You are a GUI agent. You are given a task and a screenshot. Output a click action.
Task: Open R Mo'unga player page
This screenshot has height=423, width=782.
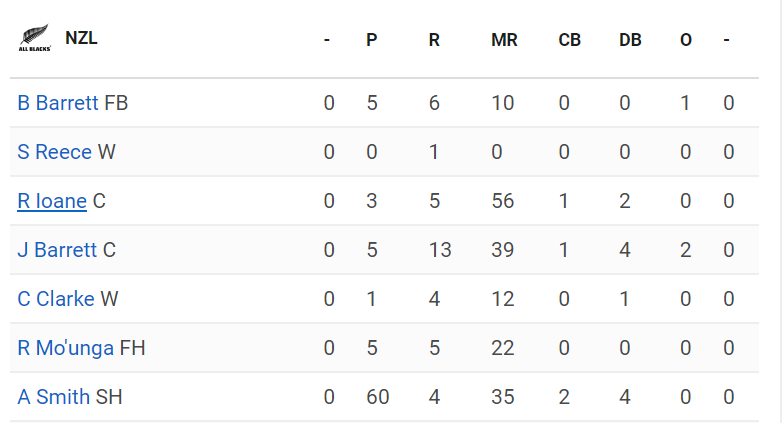66,348
